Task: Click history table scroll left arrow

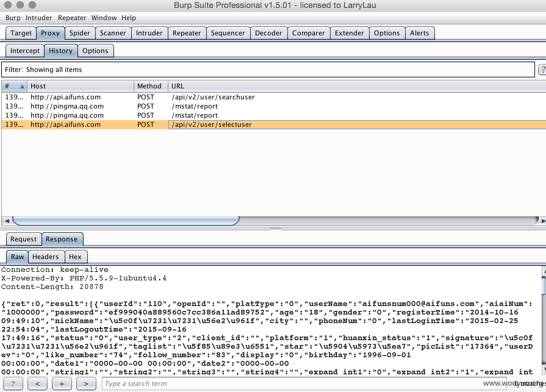Action: [x=7, y=221]
